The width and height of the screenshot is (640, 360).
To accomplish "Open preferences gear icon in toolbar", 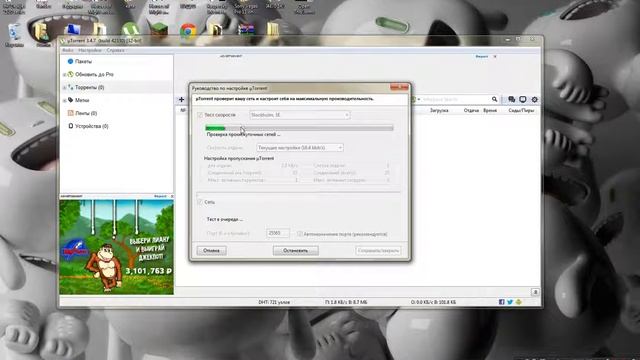I will click(x=535, y=99).
